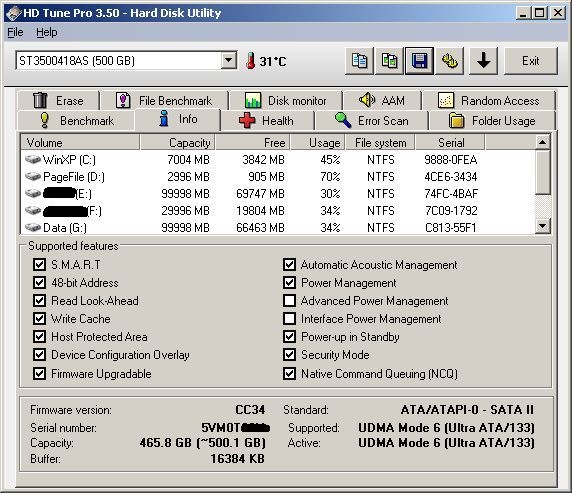Open the File Benchmark tab
The width and height of the screenshot is (572, 493).
(x=164, y=100)
